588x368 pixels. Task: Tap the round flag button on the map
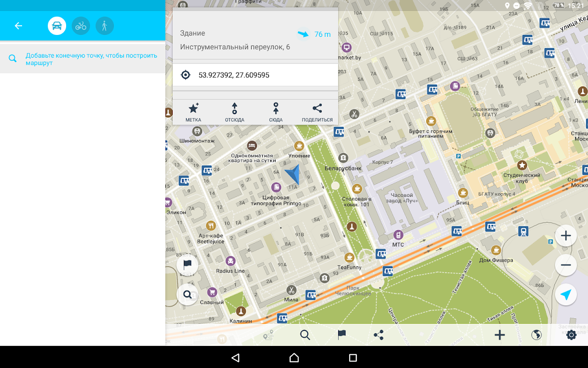(x=187, y=265)
